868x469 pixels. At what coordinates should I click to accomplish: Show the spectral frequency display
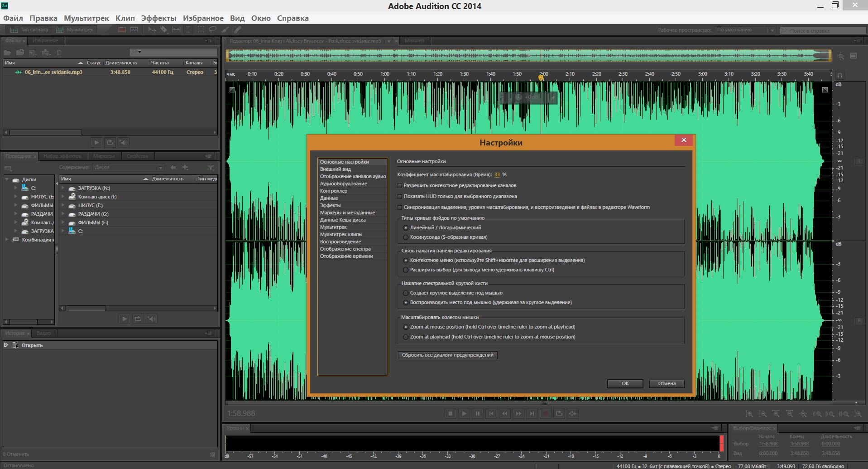122,29
